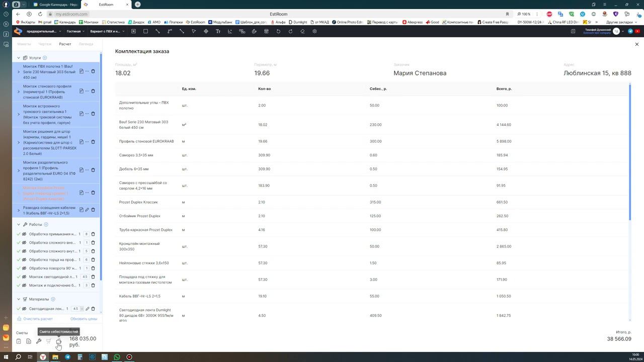644x362 pixels.
Task: Open the wrench works estimate icon
Action: point(39,341)
